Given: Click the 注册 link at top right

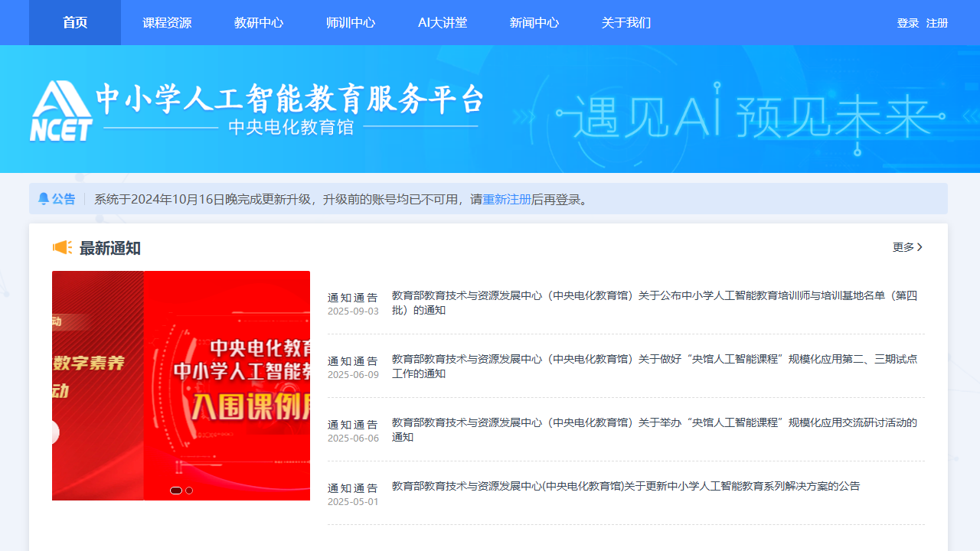Looking at the screenshot, I should pos(937,23).
